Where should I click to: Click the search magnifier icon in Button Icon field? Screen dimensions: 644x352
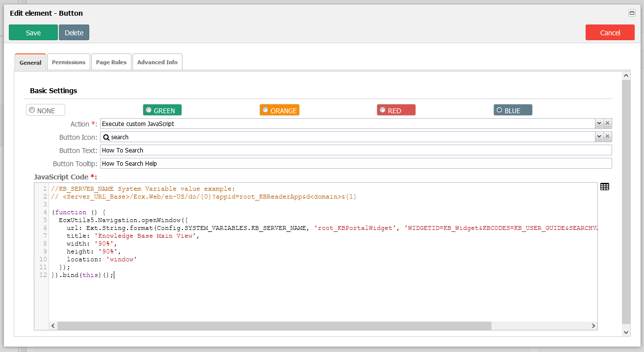pos(106,137)
